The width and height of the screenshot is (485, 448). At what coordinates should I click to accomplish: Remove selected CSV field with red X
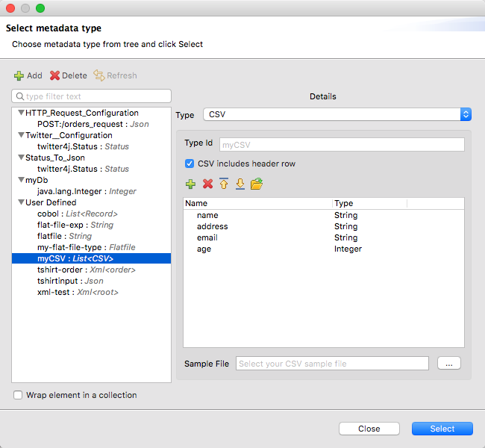pos(207,184)
